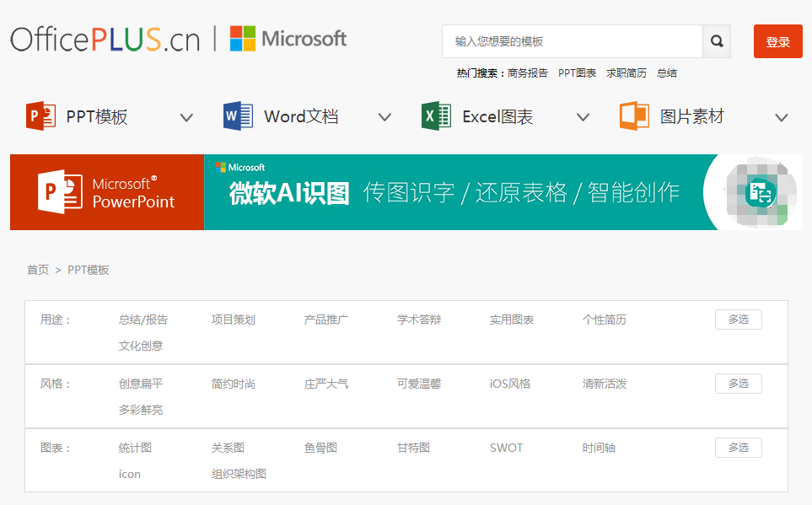
Task: Select style 可爱温馨
Action: pos(419,384)
